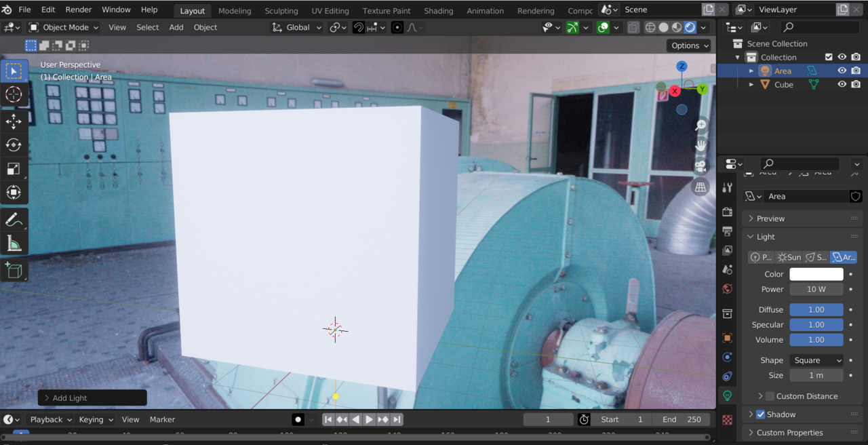Open the light Color swatch
Screen dimensions: 868x445
(x=816, y=273)
